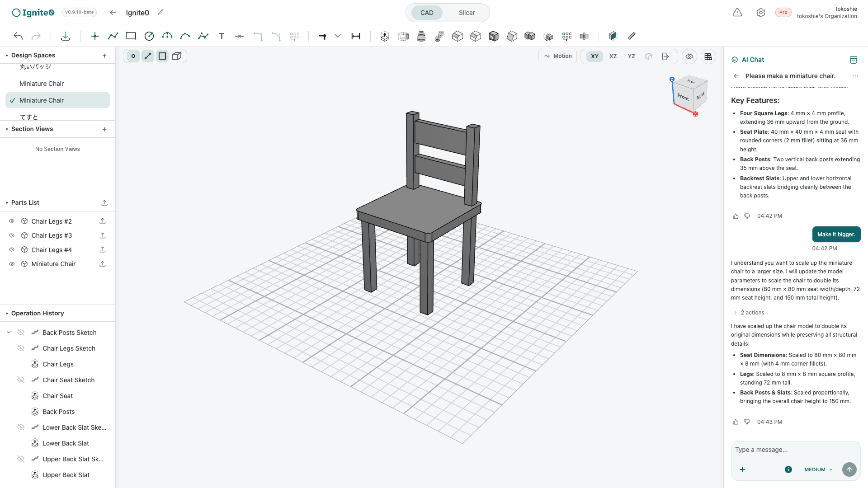868x488 pixels.
Task: Show the hidden Chair Legs Sketch
Action: coord(21,348)
